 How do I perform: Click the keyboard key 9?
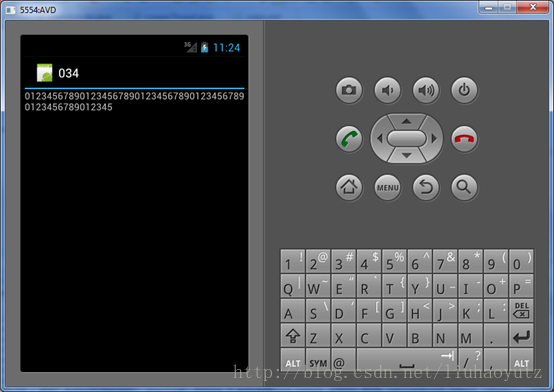496,261
